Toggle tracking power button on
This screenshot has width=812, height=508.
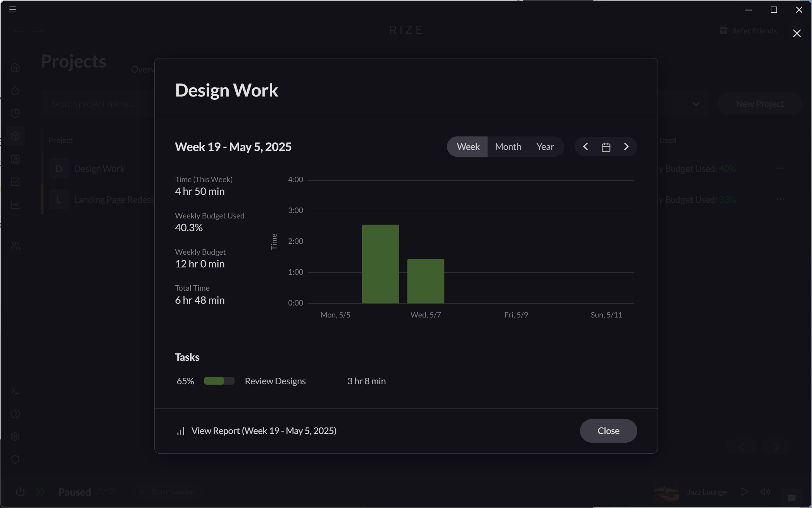20,492
